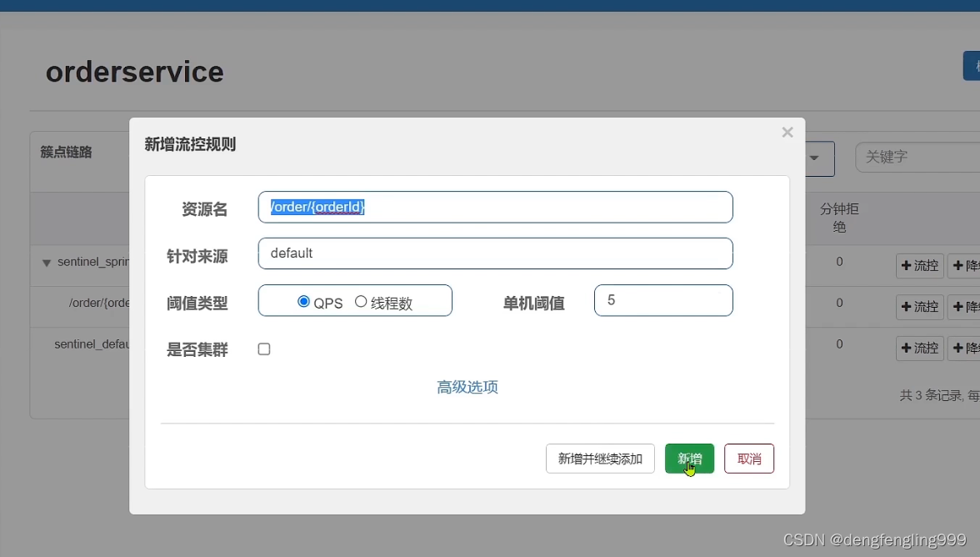Collapse the sentinel_spring tree node arrow
980x557 pixels.
(x=47, y=263)
